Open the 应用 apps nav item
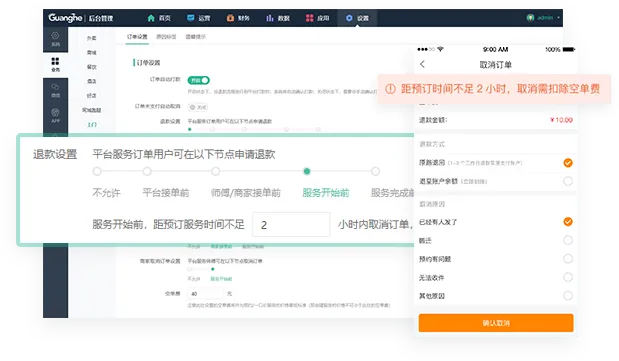 (317, 18)
